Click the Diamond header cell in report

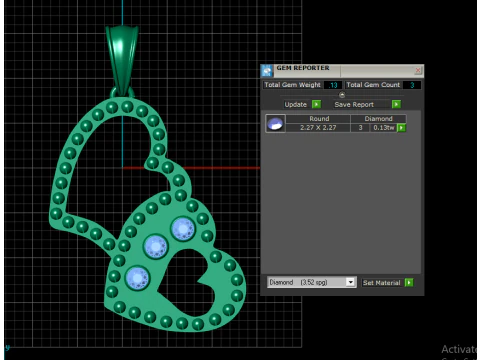tap(378, 119)
